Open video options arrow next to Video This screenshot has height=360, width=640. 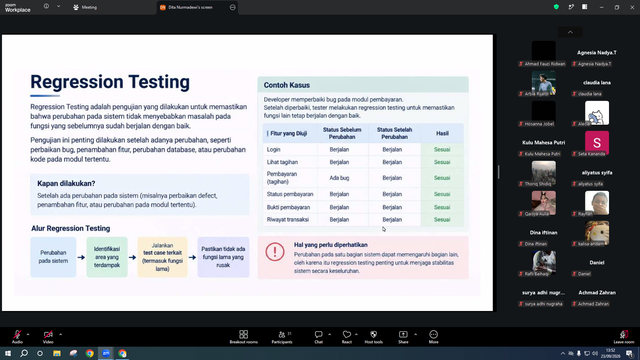[x=60, y=334]
